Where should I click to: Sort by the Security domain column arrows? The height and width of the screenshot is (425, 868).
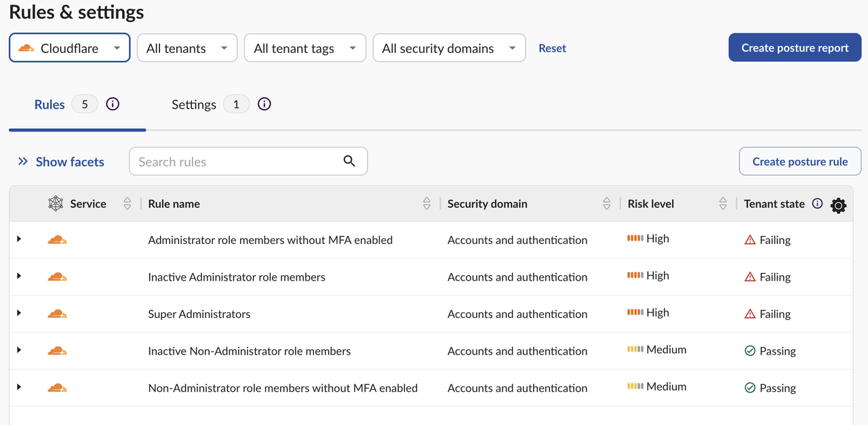click(607, 203)
